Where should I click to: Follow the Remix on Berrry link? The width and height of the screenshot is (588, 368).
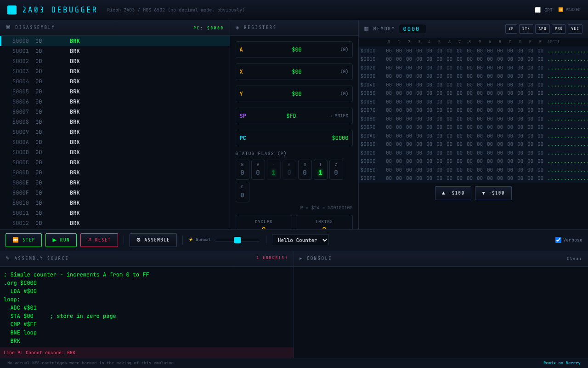tap(561, 362)
